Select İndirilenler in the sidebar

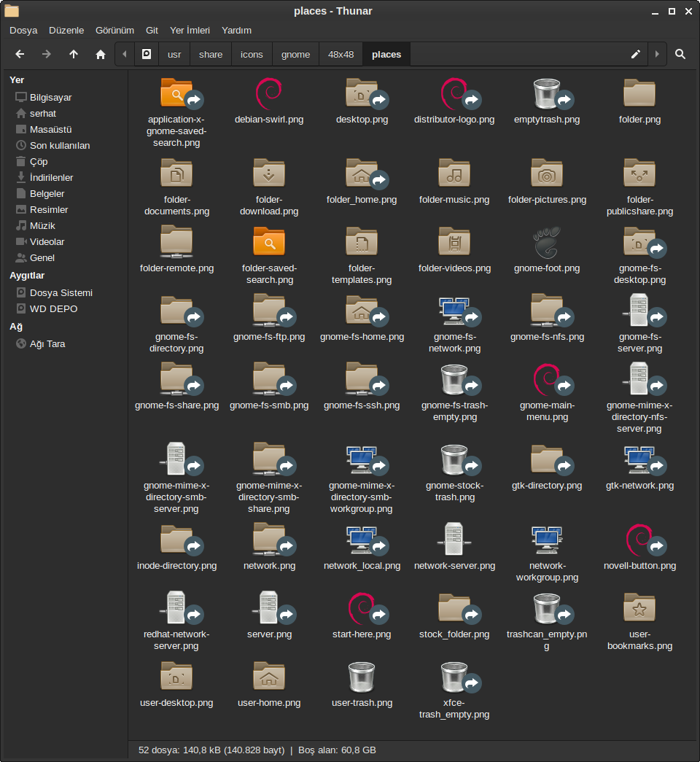pos(51,177)
